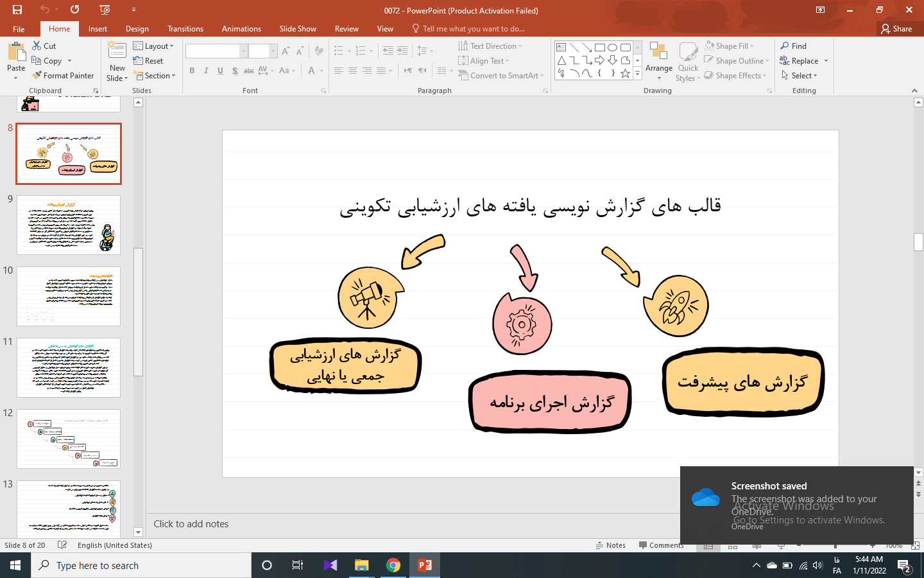Expand the Layout dropdown

pyautogui.click(x=154, y=46)
